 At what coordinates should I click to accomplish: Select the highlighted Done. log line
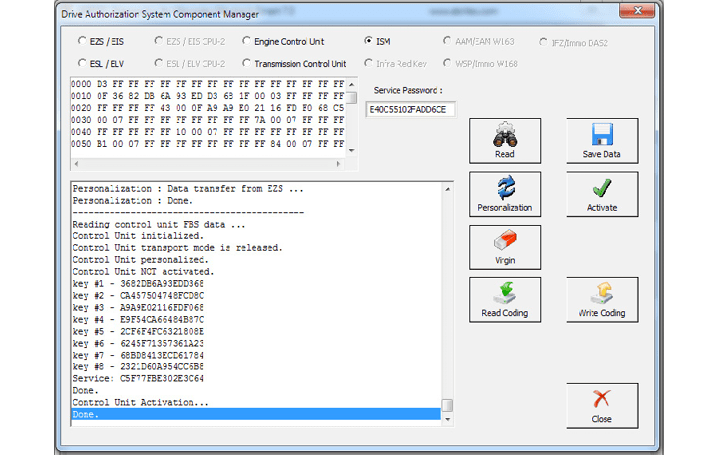[x=255, y=414]
